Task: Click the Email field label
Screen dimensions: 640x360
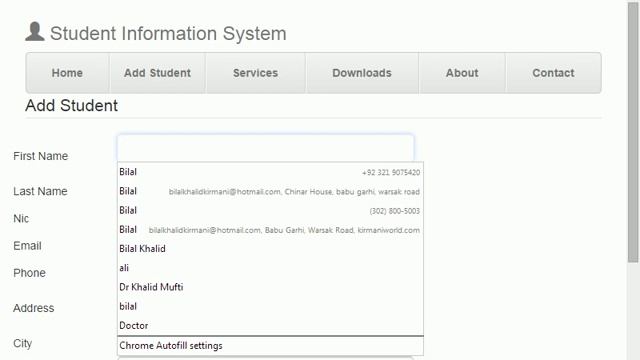Action: click(x=27, y=246)
